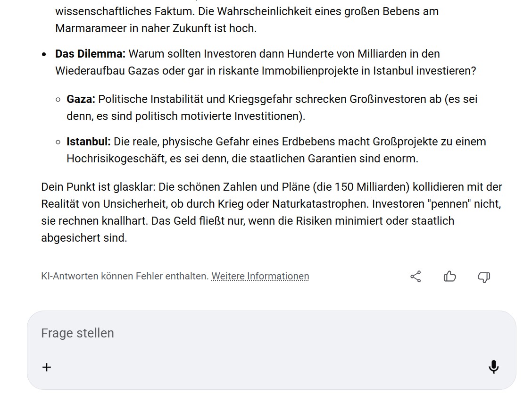Open the Weitere Informationen link
Viewport: 532px width, 404px height.
point(260,276)
